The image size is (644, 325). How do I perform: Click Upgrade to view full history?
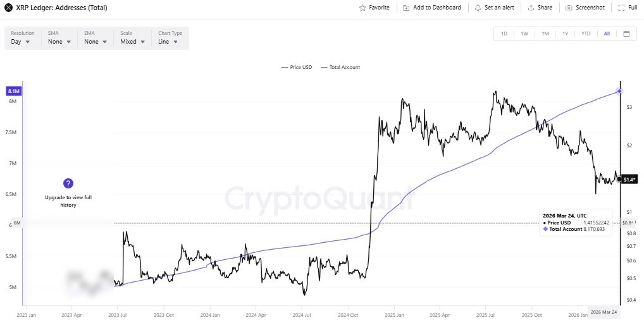(68, 201)
